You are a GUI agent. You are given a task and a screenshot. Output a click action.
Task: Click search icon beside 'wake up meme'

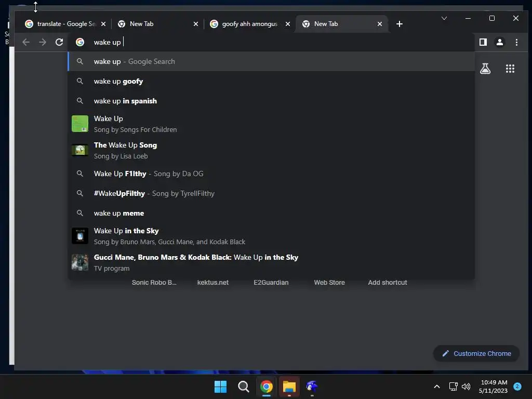point(80,213)
